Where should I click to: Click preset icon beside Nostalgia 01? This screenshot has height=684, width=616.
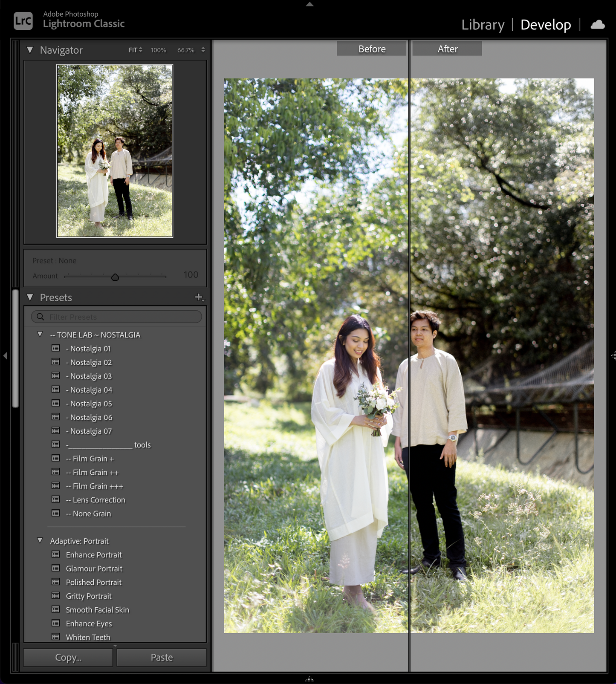click(56, 348)
